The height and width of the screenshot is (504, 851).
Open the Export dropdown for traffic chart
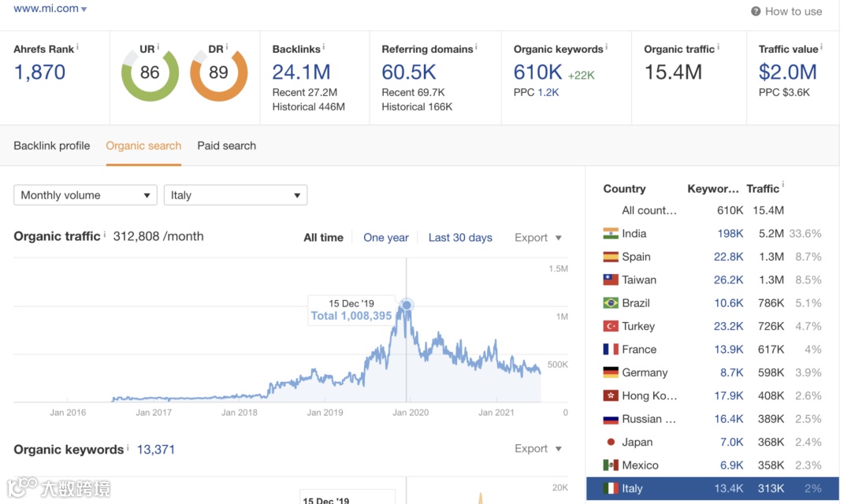coord(538,238)
